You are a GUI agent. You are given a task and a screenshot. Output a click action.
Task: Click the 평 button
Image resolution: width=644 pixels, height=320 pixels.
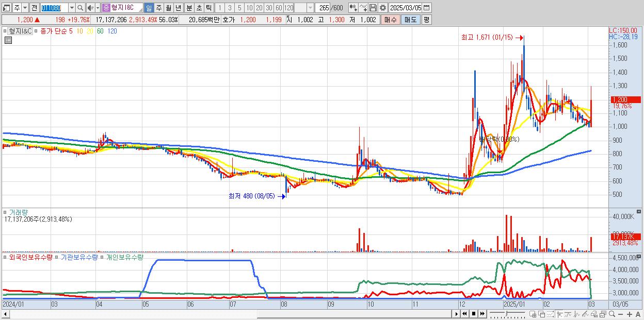[426, 20]
